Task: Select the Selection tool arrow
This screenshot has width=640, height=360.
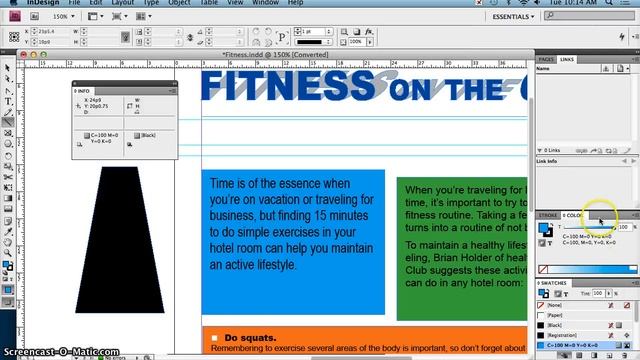Action: pos(8,68)
